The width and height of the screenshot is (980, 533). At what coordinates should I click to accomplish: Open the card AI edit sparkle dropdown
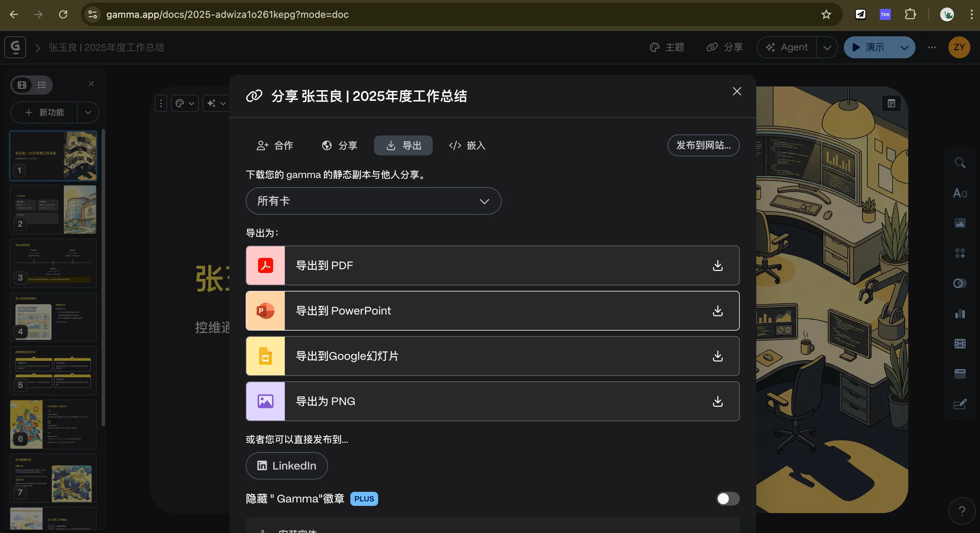pos(217,103)
